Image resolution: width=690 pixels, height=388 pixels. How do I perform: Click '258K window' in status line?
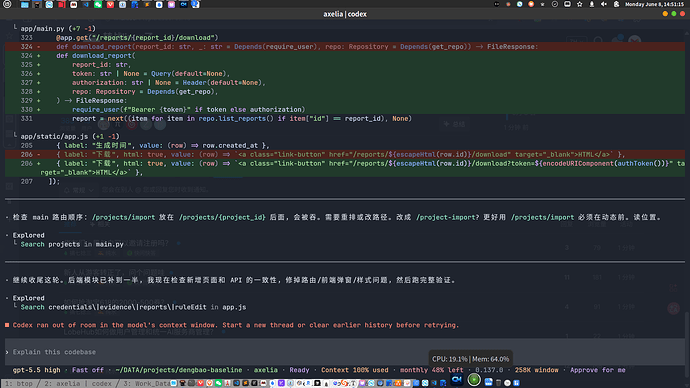click(536, 370)
